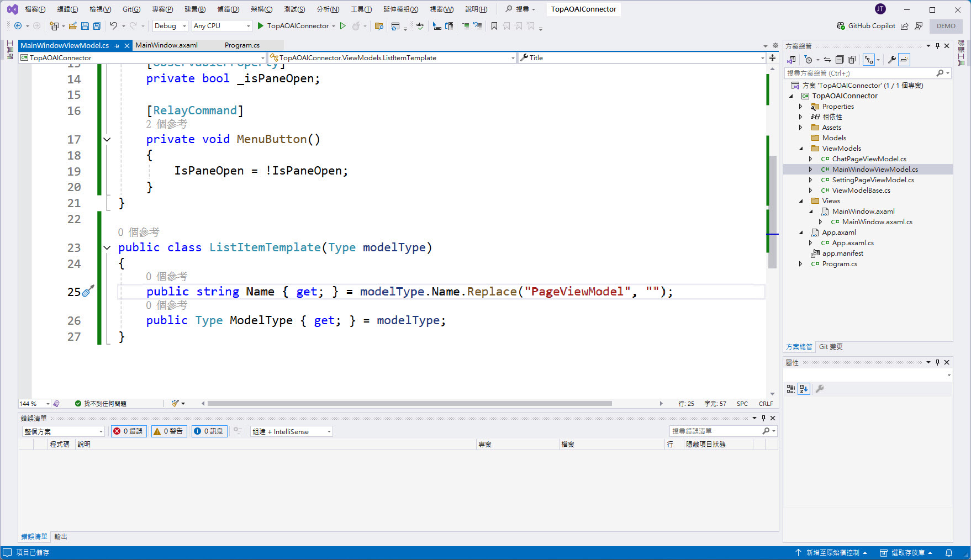Open the 144 % zoom level dropdown
971x560 pixels.
point(34,404)
